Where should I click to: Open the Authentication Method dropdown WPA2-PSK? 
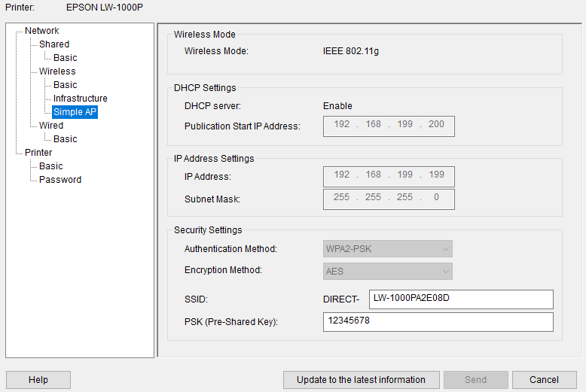click(388, 248)
